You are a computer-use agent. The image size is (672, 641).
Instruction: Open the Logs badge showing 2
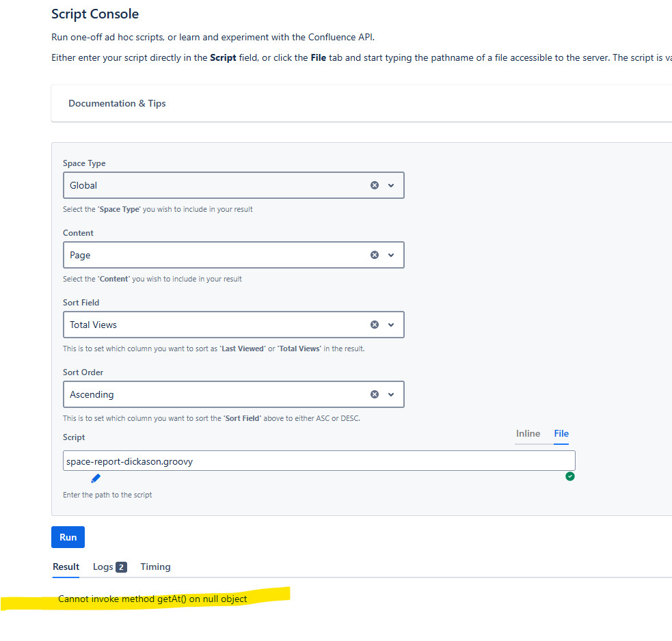(121, 567)
